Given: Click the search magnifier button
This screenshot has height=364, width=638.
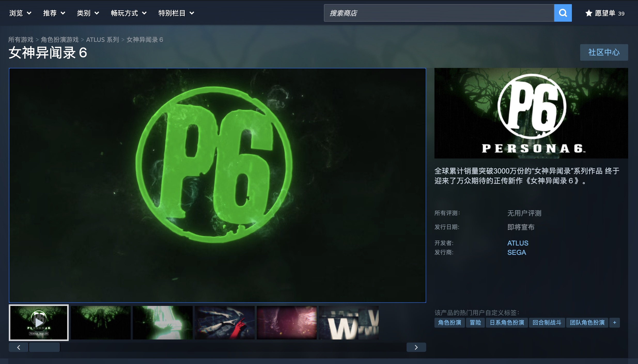Looking at the screenshot, I should 563,13.
